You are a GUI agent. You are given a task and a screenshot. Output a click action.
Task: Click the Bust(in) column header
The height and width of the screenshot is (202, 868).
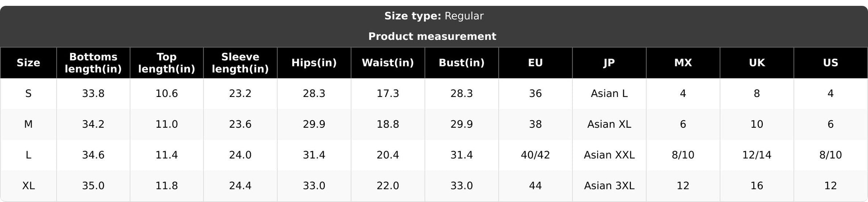click(x=462, y=63)
